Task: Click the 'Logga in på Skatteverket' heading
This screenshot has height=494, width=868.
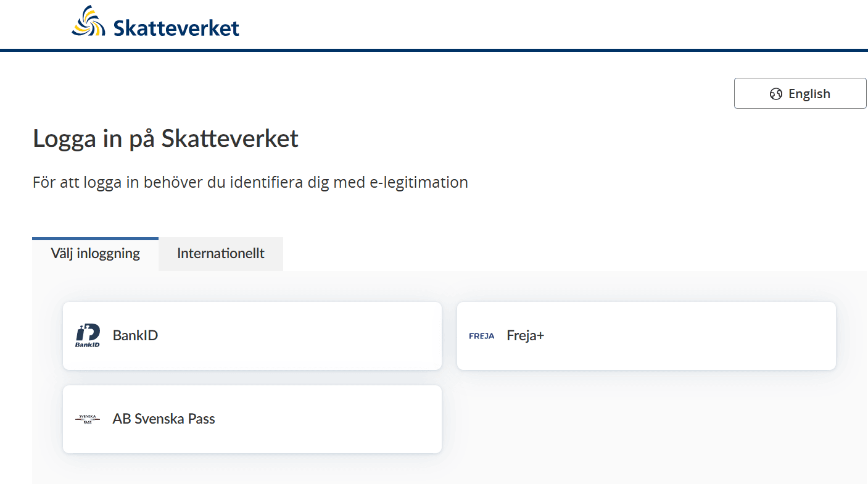Action: click(x=165, y=139)
